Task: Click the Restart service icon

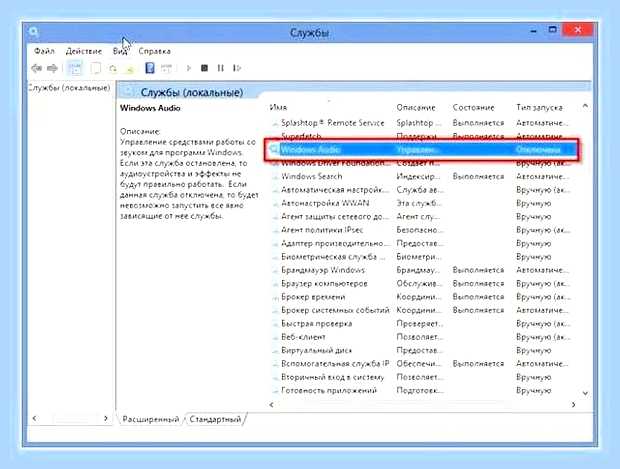Action: [237, 68]
